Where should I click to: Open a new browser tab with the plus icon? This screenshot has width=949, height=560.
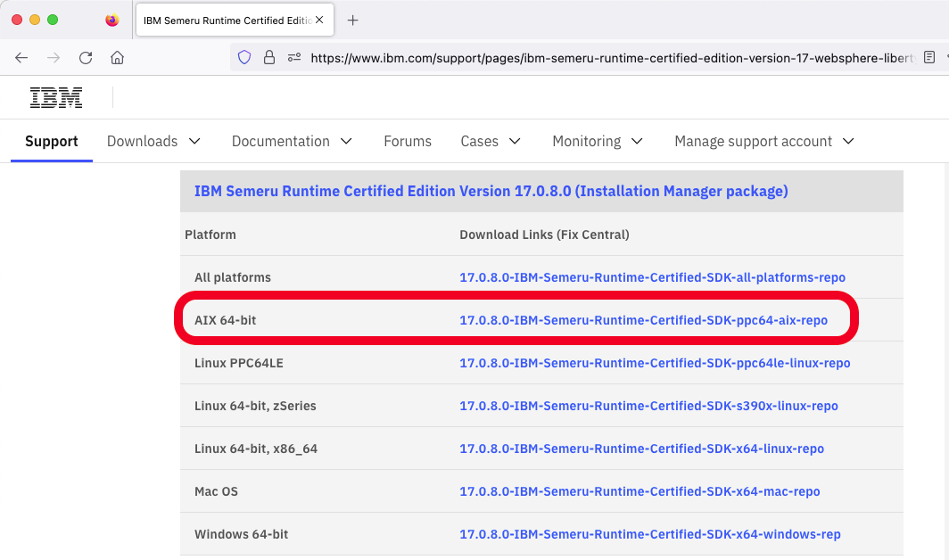[352, 20]
